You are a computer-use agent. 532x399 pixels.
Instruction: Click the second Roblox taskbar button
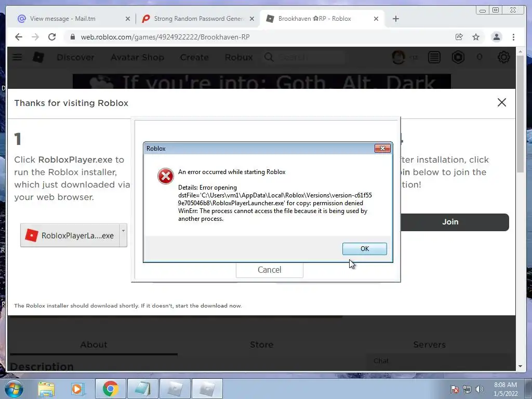point(207,389)
